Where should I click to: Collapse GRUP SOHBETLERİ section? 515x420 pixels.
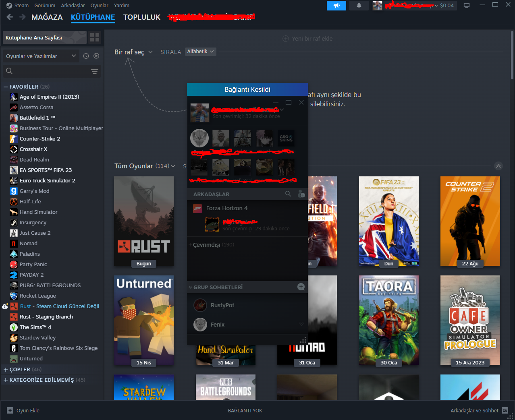coord(190,287)
